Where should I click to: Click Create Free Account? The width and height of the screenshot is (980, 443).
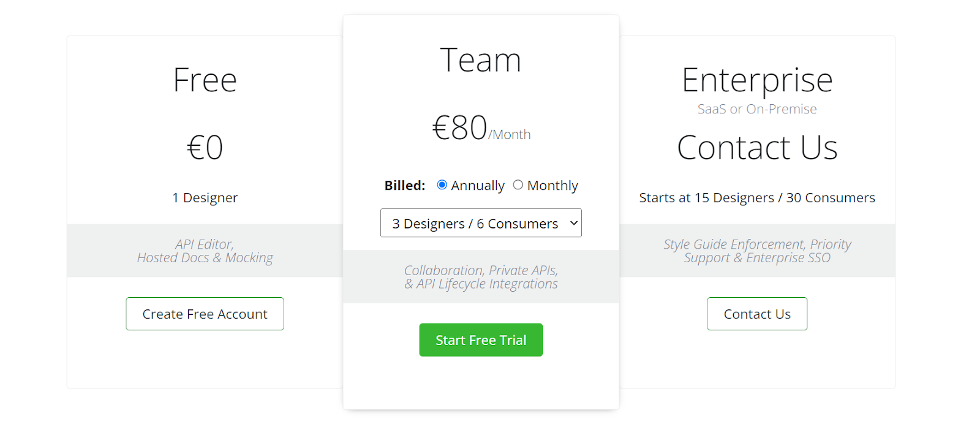click(205, 314)
